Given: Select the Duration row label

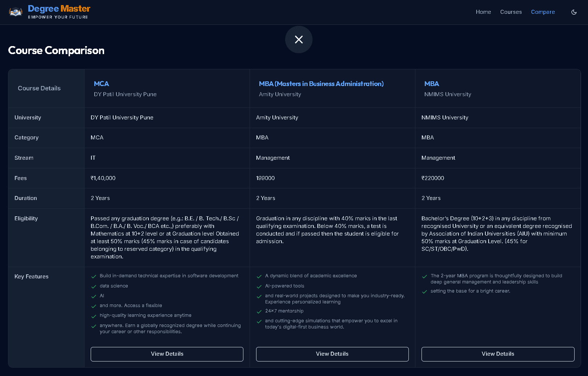Looking at the screenshot, I should (26, 198).
